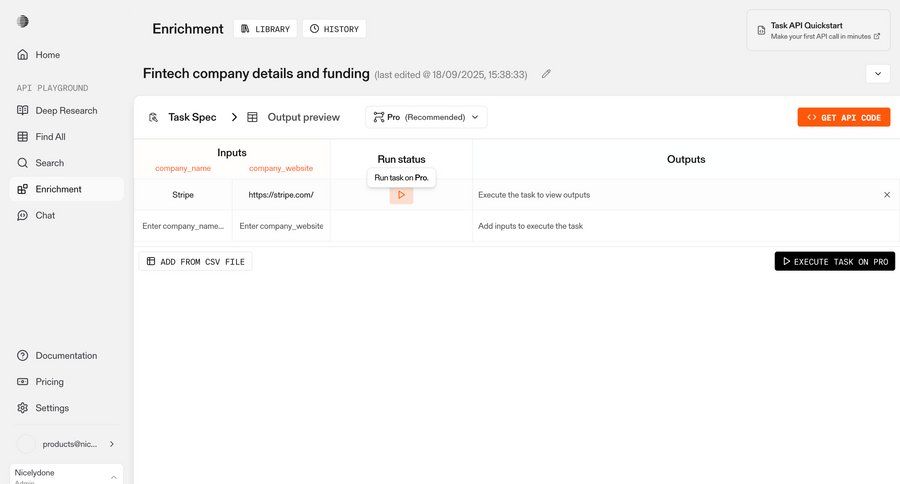Remove the Stripe row with X icon

click(x=886, y=195)
